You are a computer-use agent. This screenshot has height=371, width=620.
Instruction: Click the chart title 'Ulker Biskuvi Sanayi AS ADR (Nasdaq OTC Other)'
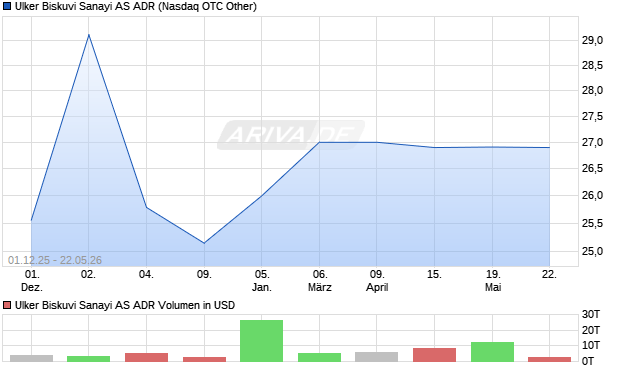click(x=136, y=6)
